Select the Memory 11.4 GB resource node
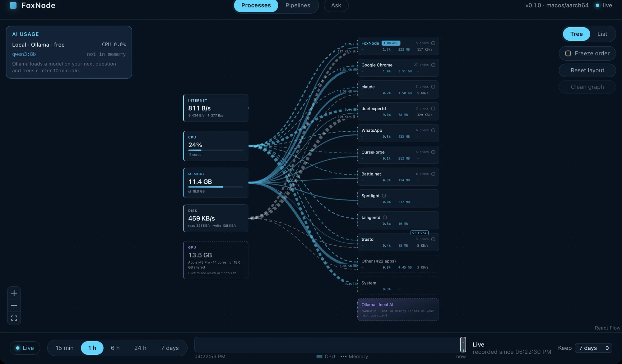This screenshot has height=364, width=622. click(x=216, y=183)
